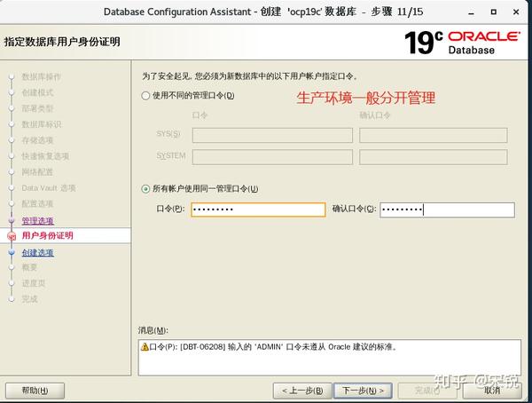The height and width of the screenshot is (403, 532).
Task: Select 'All accounts use same password' radio button
Action: point(145,188)
